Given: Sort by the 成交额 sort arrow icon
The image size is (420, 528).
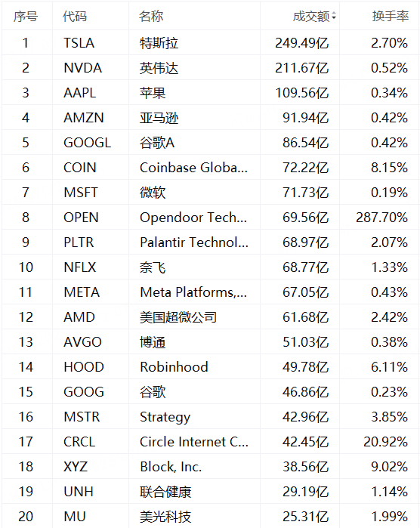Looking at the screenshot, I should point(334,16).
